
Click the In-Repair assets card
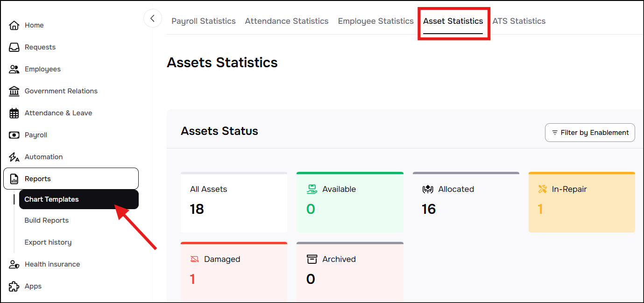tap(581, 202)
